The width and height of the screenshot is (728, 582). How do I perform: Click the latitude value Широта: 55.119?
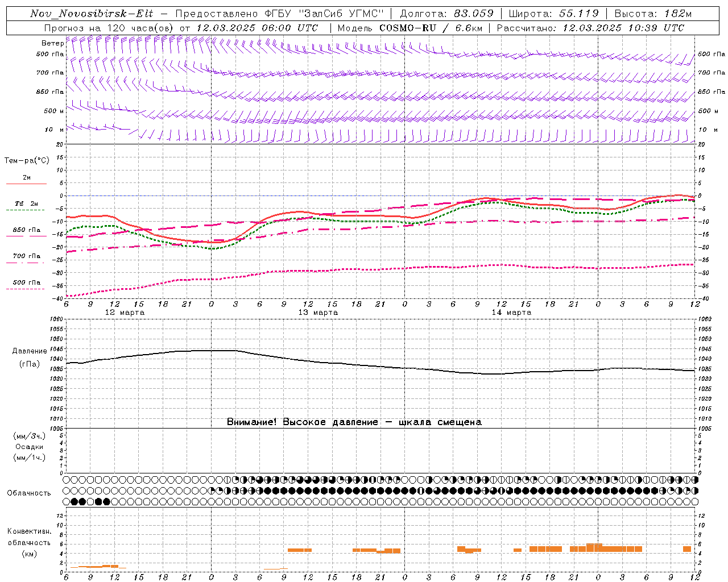[x=553, y=14]
